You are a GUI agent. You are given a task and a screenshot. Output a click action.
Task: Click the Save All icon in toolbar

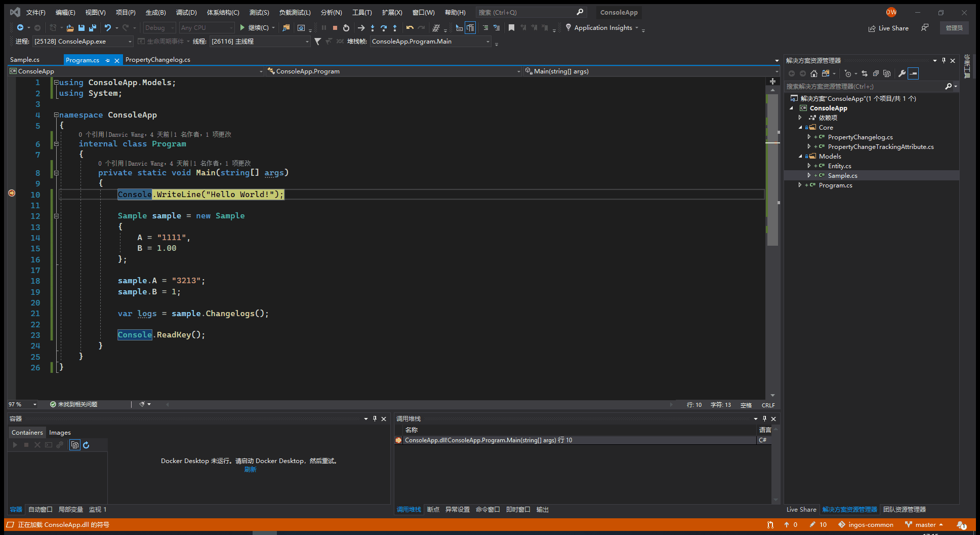pos(93,28)
